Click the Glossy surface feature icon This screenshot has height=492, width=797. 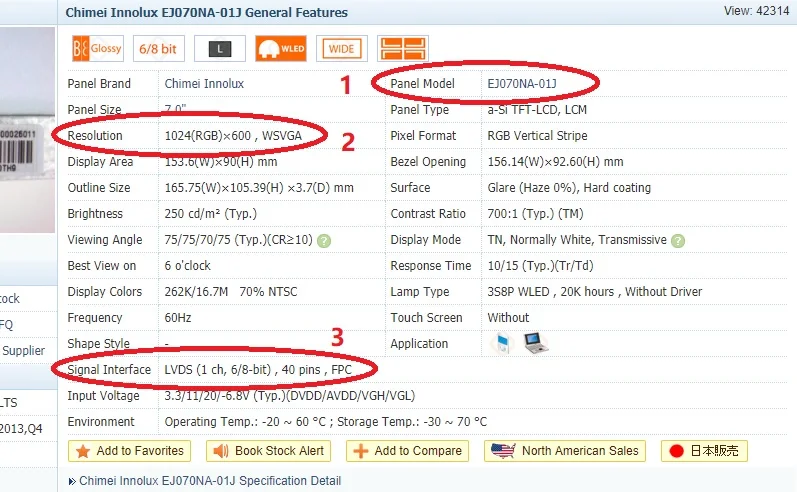(98, 48)
